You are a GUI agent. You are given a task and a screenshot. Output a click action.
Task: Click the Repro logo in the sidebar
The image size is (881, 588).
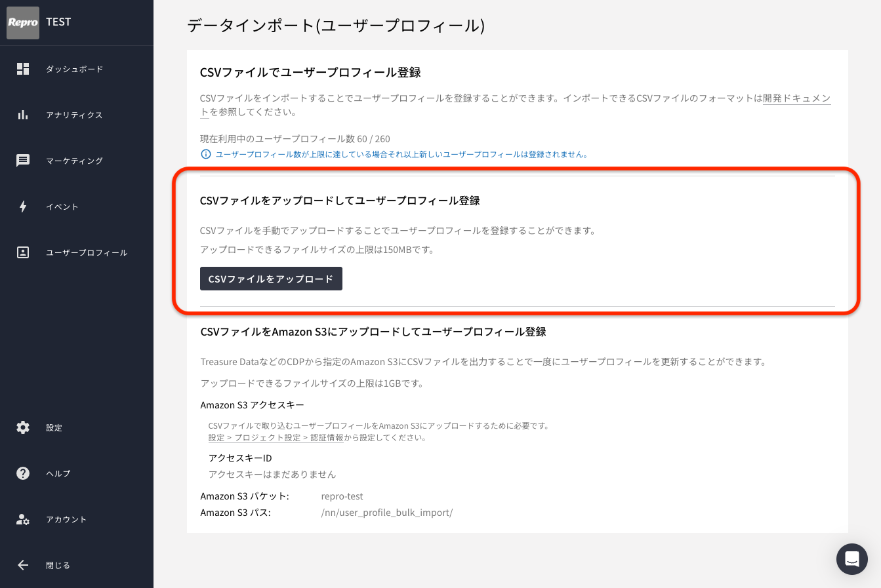tap(23, 22)
